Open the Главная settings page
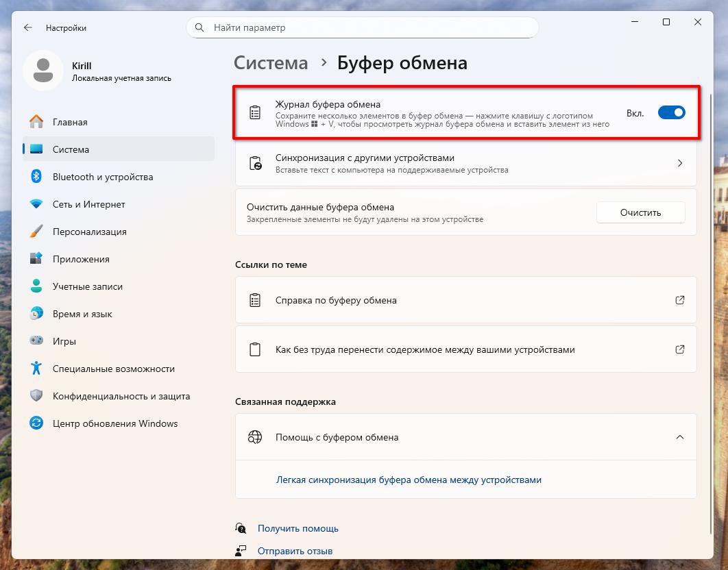This screenshot has width=728, height=570. (x=70, y=122)
